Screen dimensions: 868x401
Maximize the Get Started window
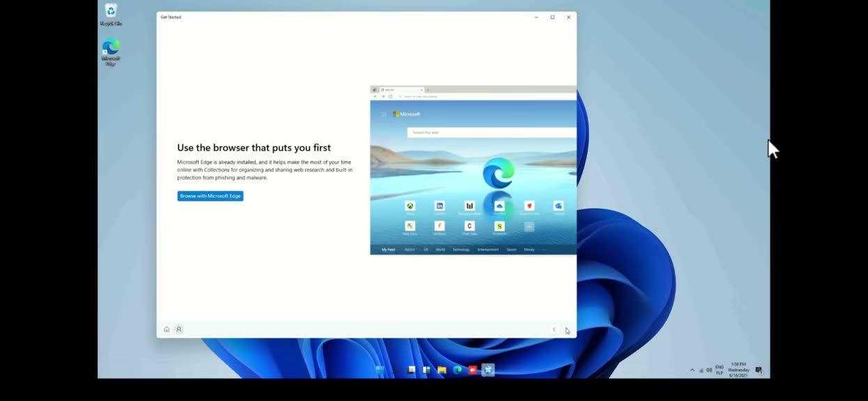[x=552, y=17]
